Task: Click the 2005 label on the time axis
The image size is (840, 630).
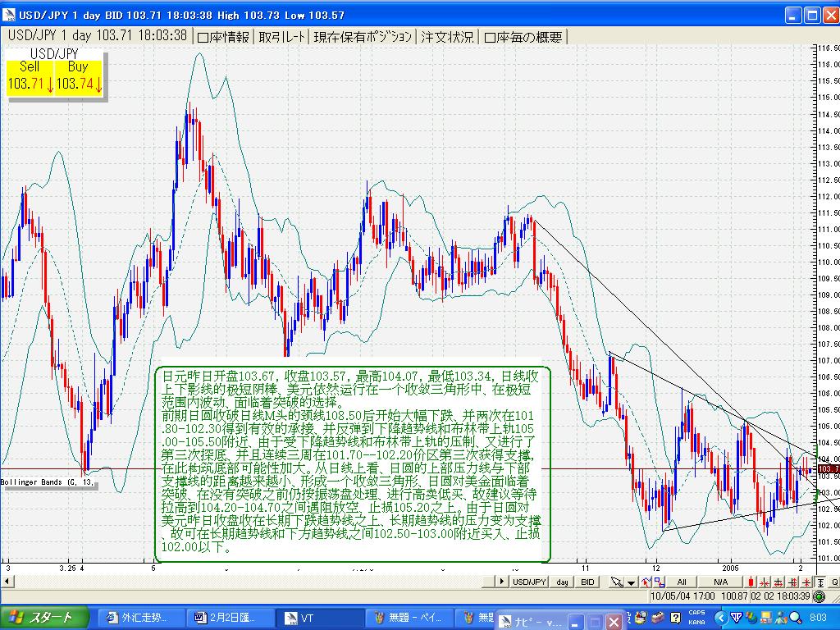Action: (x=730, y=568)
